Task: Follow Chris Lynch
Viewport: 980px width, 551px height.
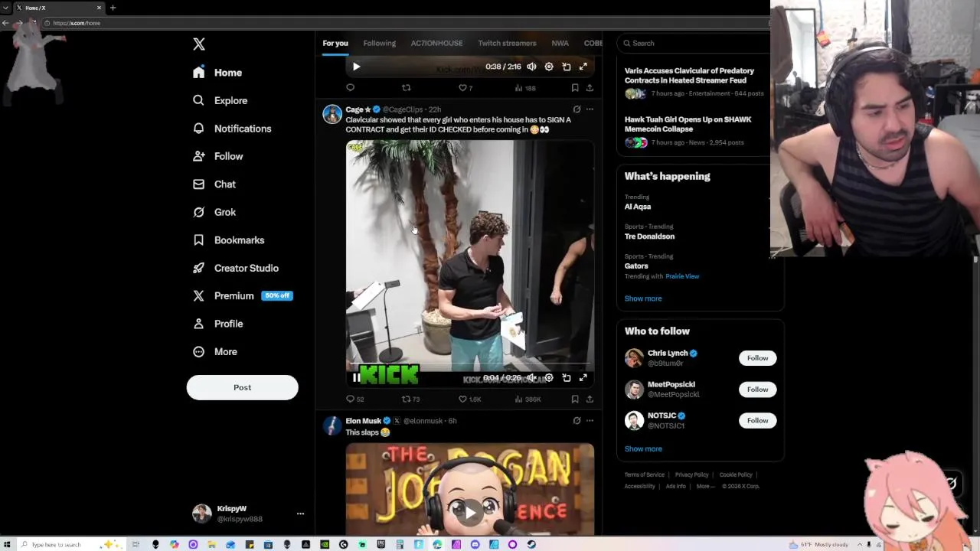Action: (757, 358)
